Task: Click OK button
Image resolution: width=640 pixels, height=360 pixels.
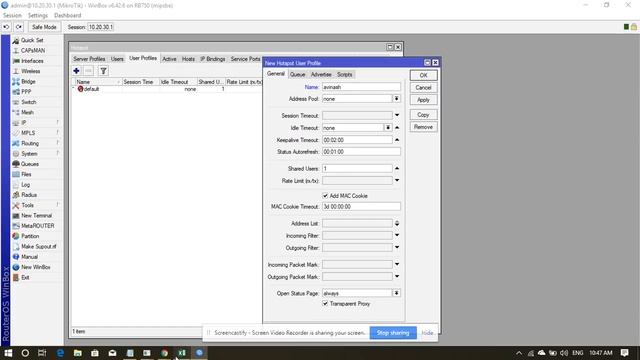Action: [423, 76]
